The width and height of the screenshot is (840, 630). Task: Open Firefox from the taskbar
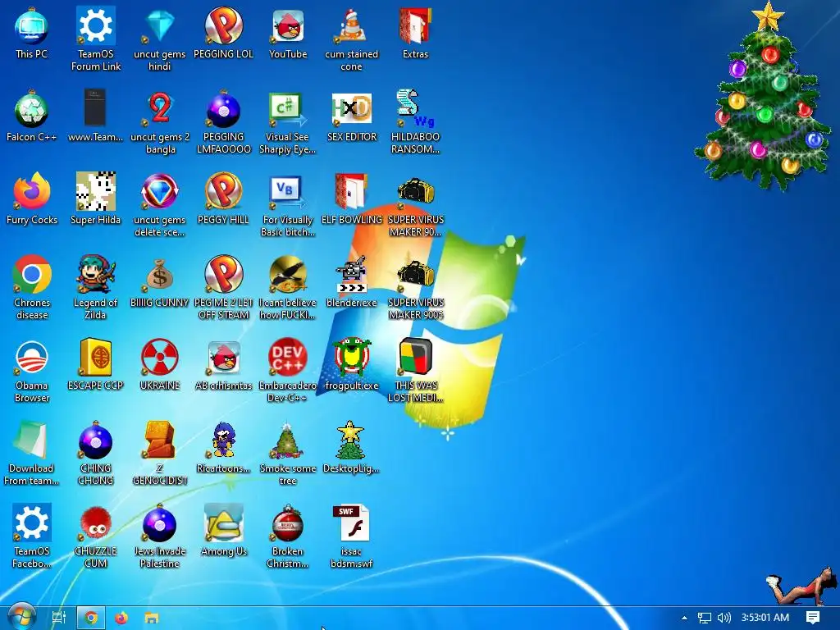click(121, 618)
